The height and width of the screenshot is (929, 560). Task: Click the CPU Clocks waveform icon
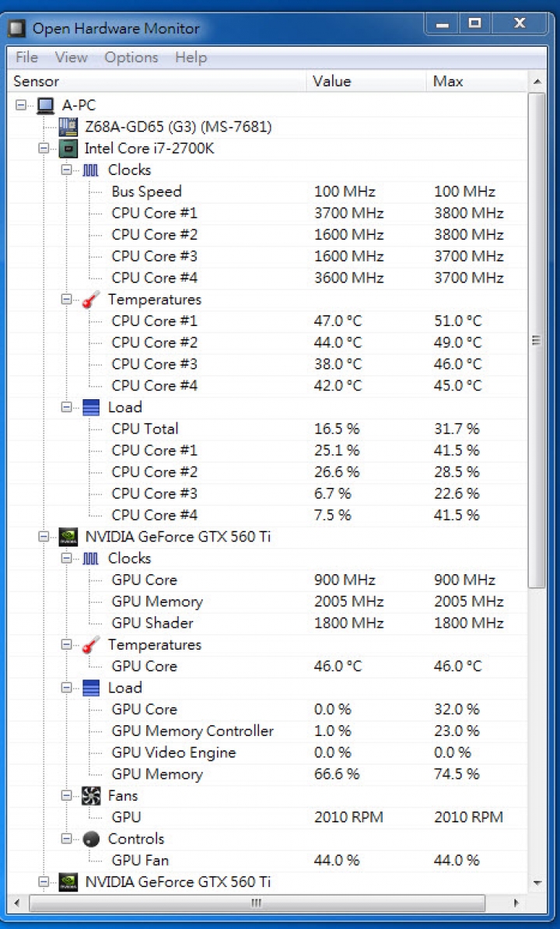91,170
